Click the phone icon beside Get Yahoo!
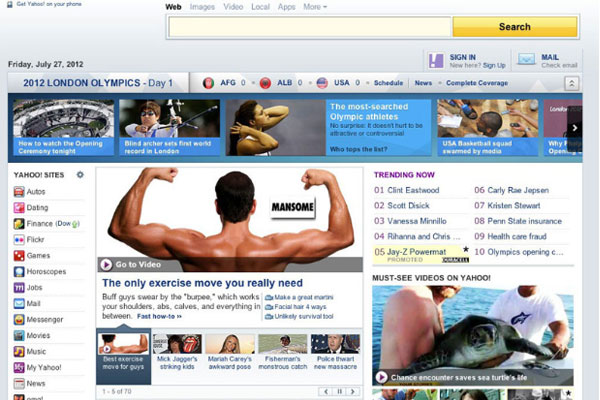 coord(10,4)
